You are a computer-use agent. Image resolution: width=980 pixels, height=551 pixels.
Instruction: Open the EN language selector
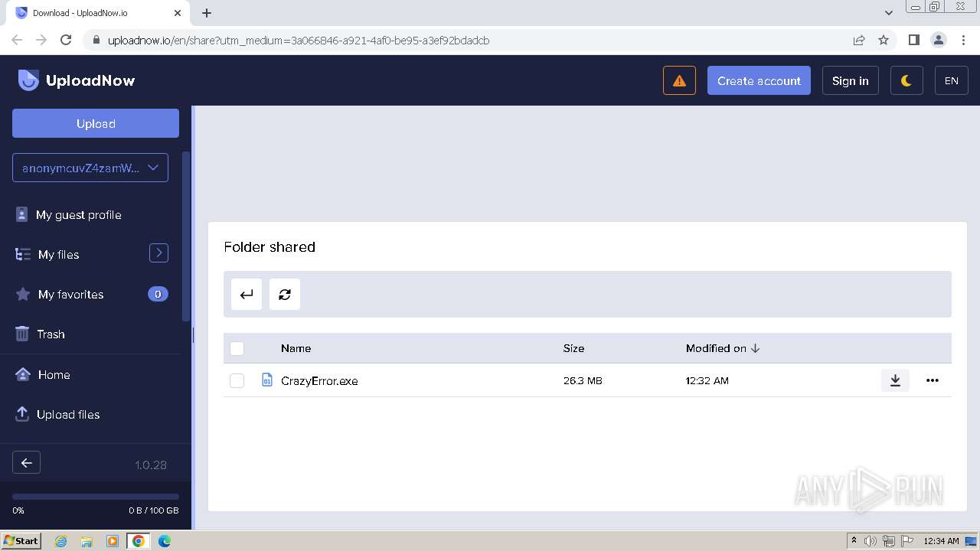[x=952, y=80]
